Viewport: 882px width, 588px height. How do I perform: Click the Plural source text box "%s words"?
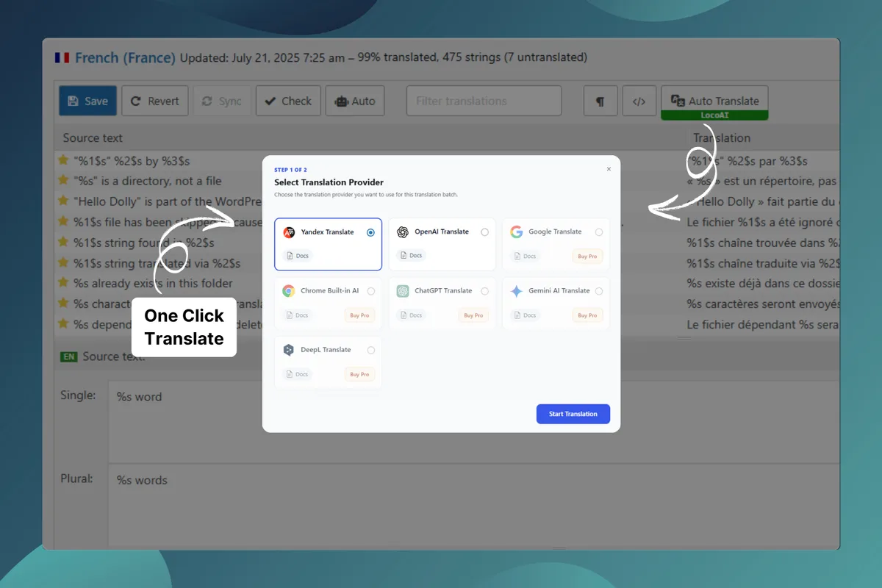[474, 506]
